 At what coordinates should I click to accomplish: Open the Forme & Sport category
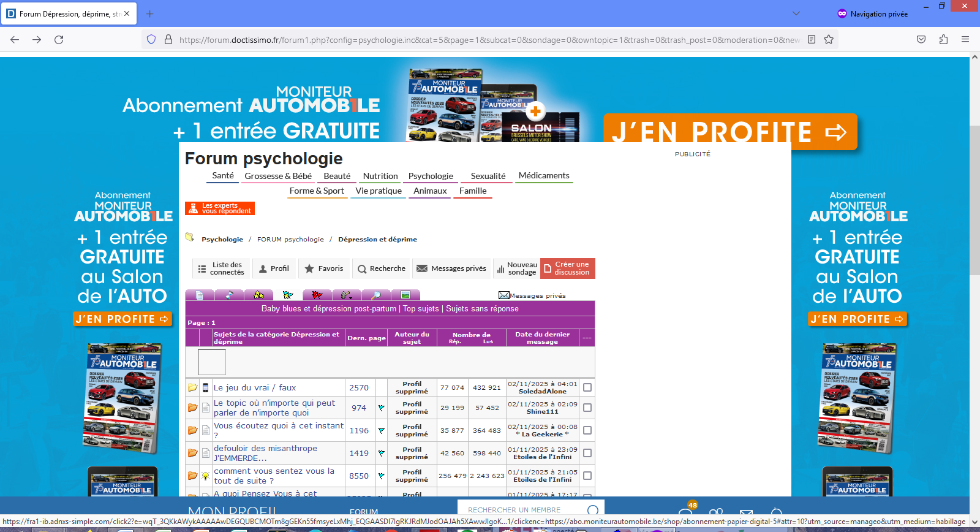click(x=317, y=191)
